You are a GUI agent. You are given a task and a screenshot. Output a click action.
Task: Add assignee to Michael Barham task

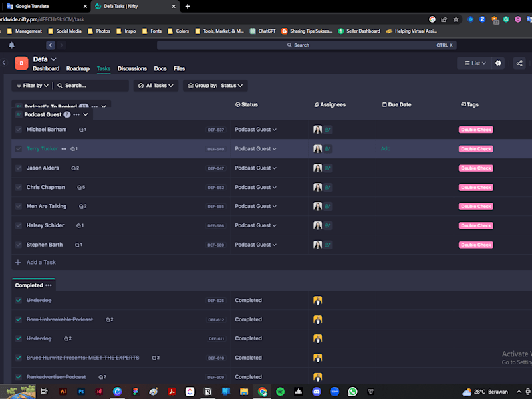coord(327,130)
